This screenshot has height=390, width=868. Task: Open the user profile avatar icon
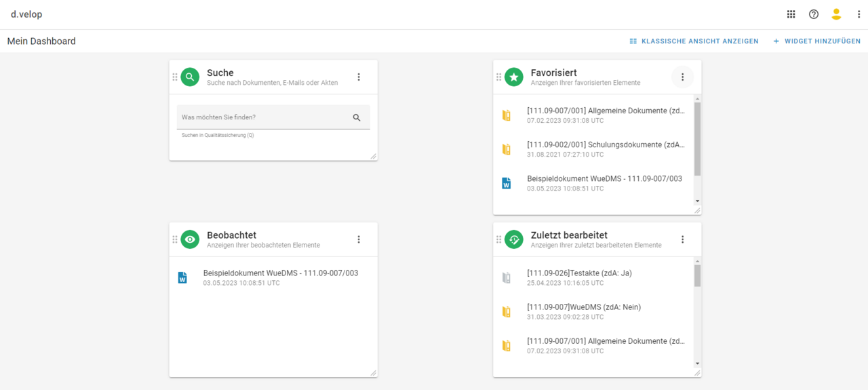pyautogui.click(x=836, y=14)
